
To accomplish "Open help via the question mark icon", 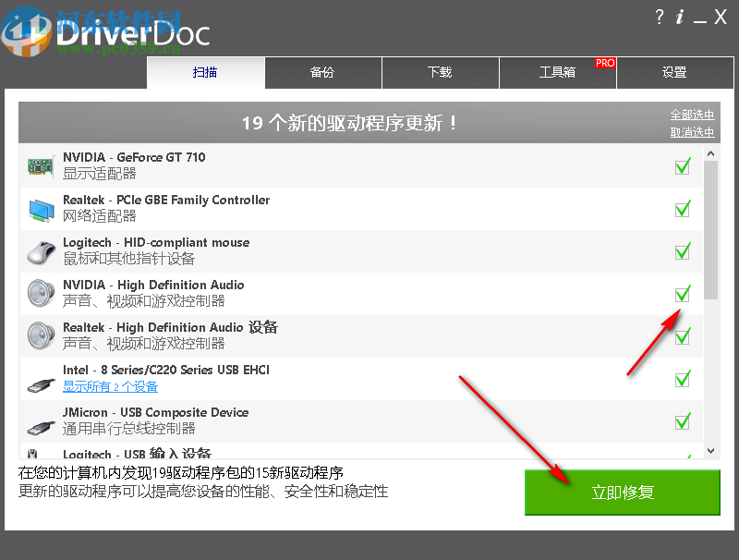I will [x=660, y=17].
